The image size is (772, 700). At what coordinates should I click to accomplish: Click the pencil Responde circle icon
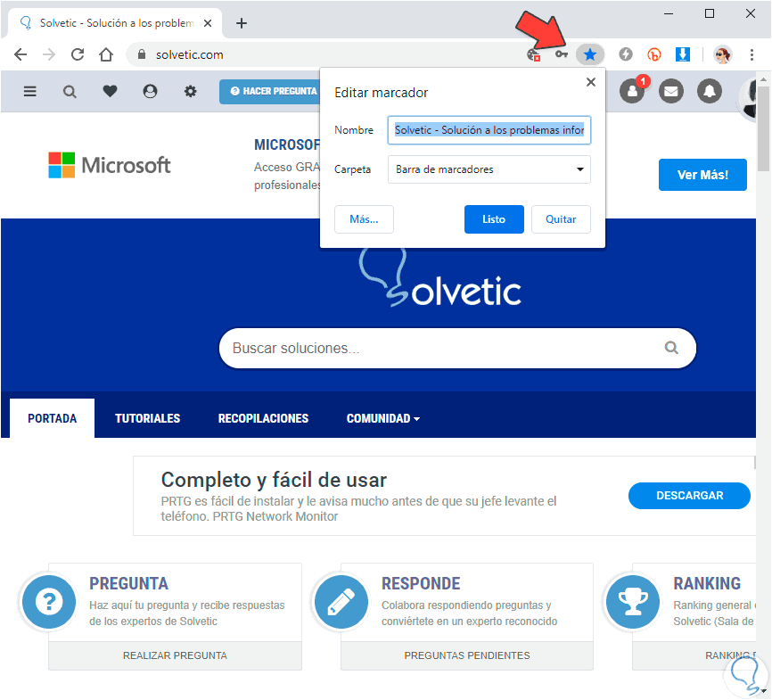coord(341,602)
